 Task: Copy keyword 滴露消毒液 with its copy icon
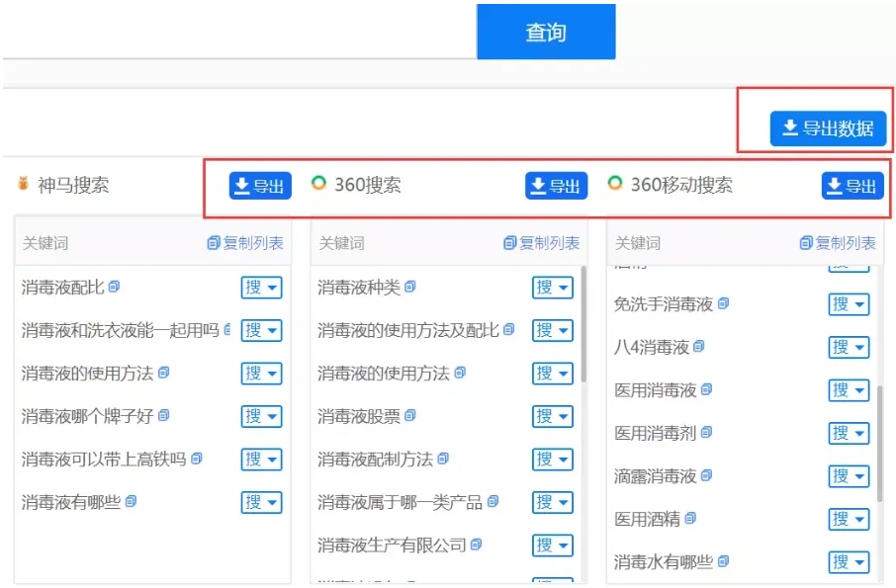tap(707, 475)
